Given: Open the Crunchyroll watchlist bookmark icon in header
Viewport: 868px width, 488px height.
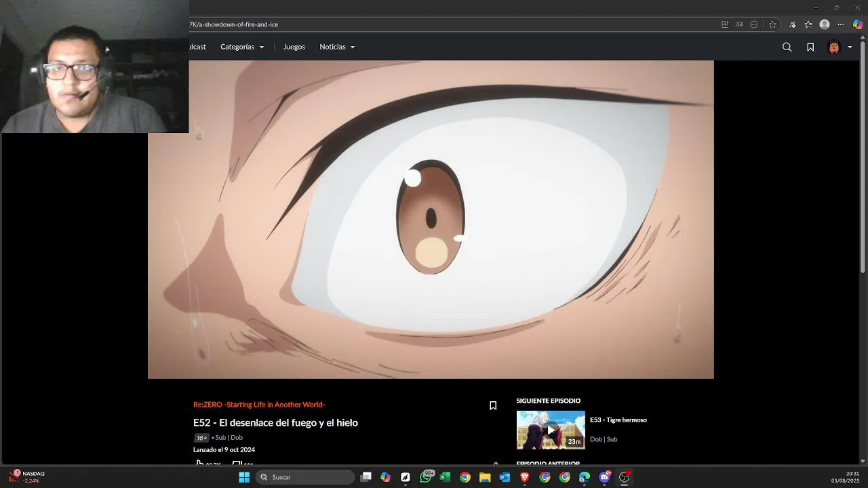Looking at the screenshot, I should [x=810, y=47].
